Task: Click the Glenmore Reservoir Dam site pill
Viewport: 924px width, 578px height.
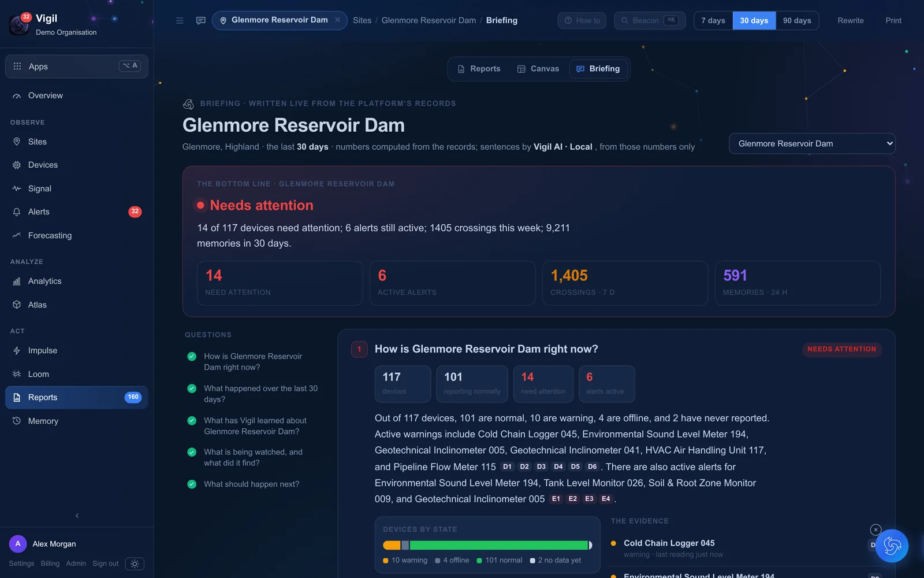Action: pyautogui.click(x=280, y=20)
